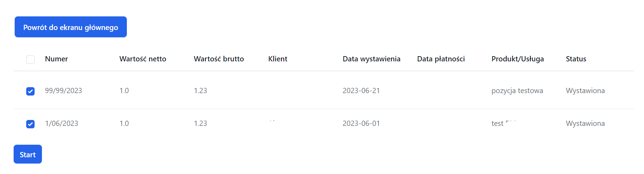This screenshot has height=174, width=644.
Task: Click the pozycja testowa product cell
Action: pos(517,91)
